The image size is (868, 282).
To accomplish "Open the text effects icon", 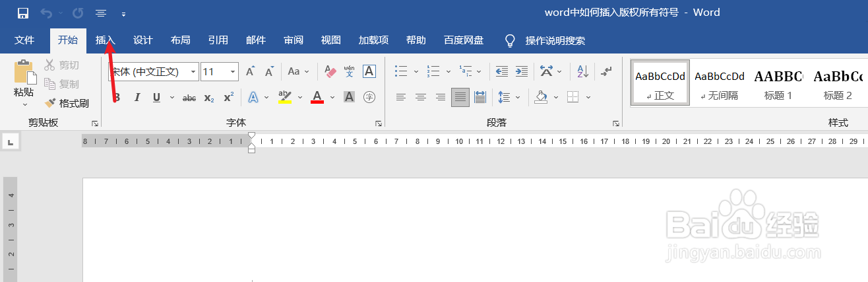I will point(253,98).
